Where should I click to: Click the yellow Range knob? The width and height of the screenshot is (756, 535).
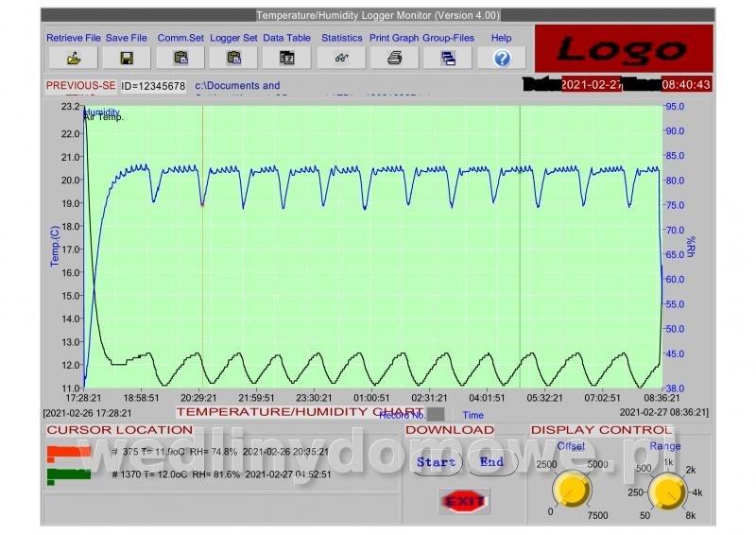point(667,492)
